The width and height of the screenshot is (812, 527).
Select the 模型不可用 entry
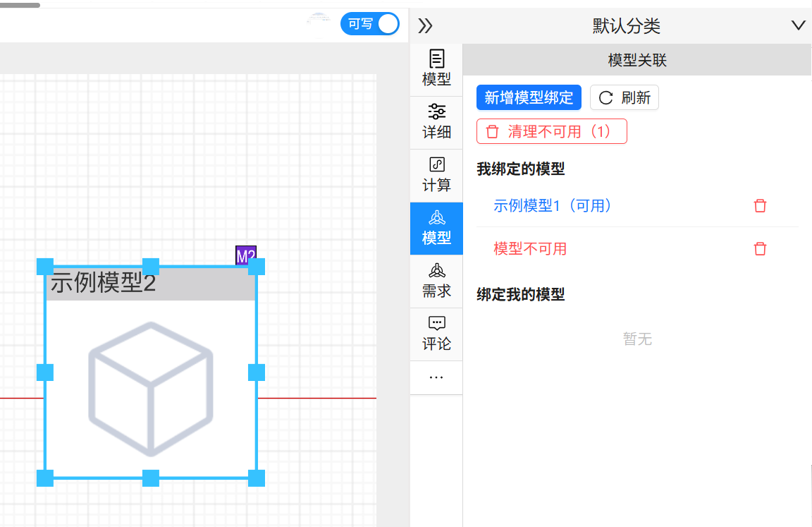pos(530,249)
